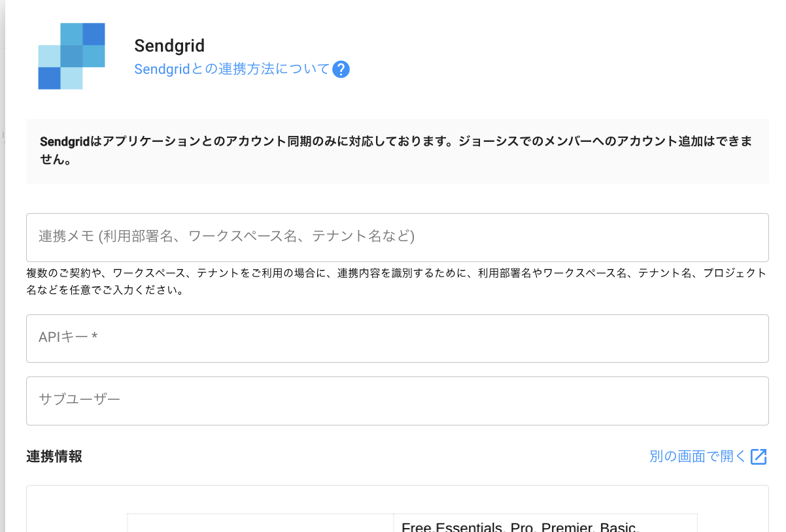Click the question mark help icon

tap(341, 69)
